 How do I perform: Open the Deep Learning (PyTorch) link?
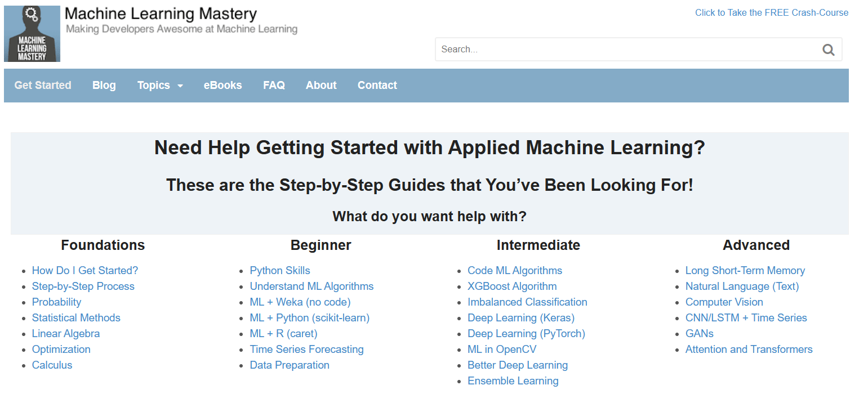[x=526, y=333]
